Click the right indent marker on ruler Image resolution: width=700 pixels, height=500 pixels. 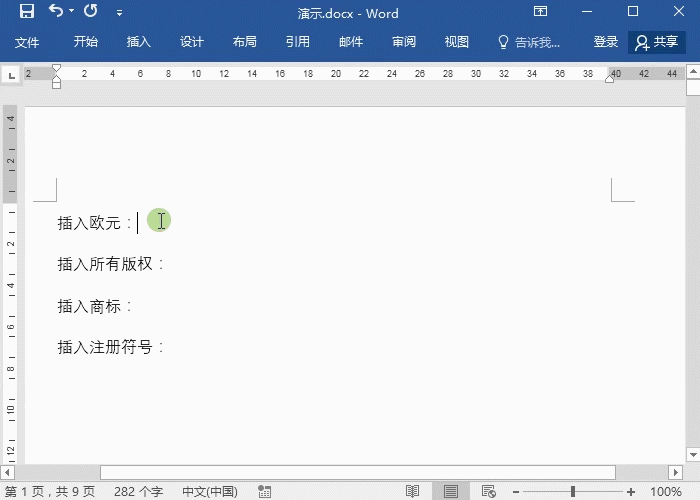pyautogui.click(x=609, y=79)
